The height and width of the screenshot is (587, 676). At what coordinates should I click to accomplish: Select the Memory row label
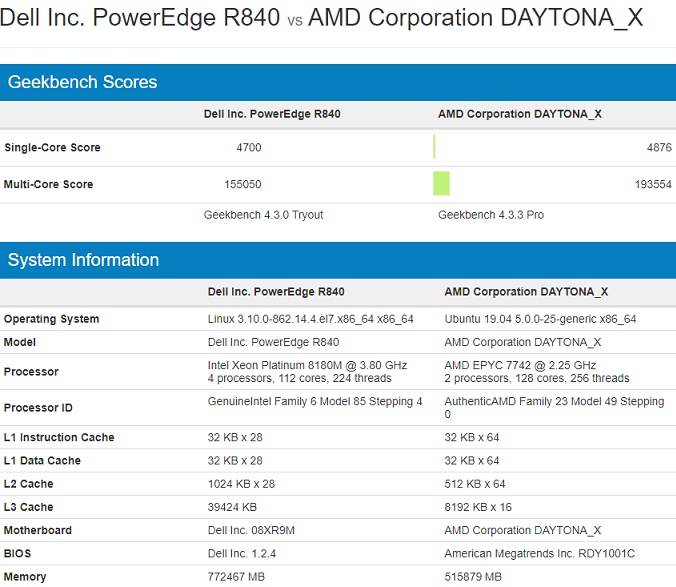(x=25, y=577)
